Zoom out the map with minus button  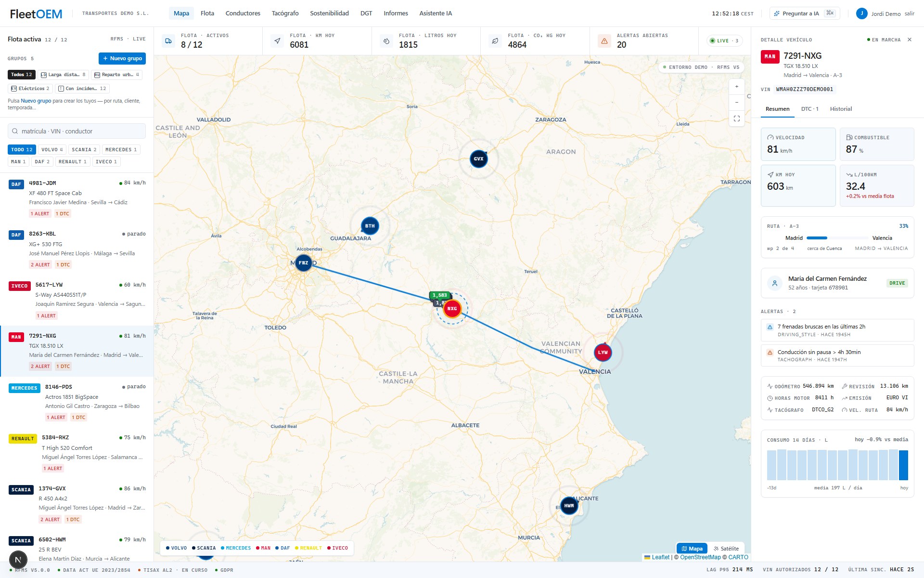[x=736, y=103]
